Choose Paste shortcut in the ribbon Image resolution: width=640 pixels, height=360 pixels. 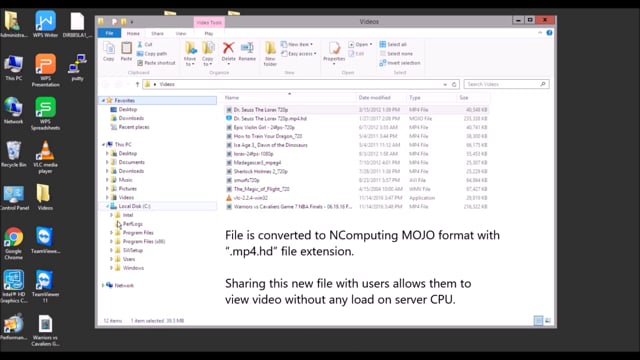(x=156, y=63)
